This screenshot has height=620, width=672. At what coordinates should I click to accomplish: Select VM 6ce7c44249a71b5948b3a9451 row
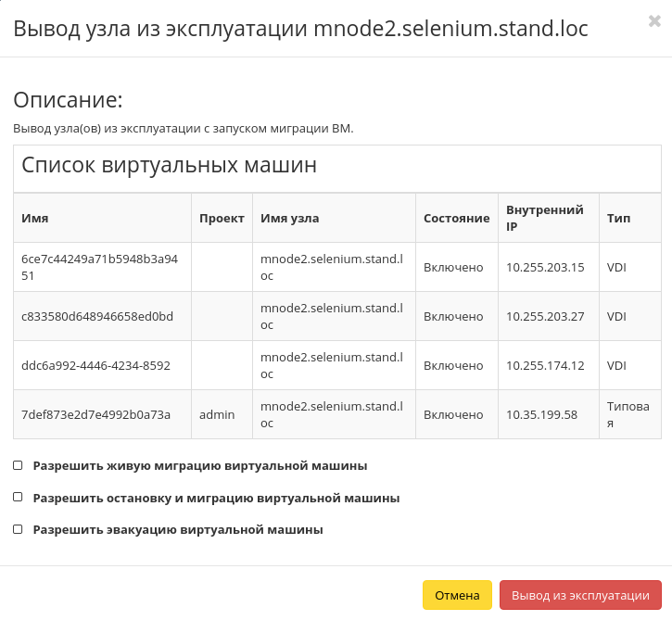click(x=99, y=267)
